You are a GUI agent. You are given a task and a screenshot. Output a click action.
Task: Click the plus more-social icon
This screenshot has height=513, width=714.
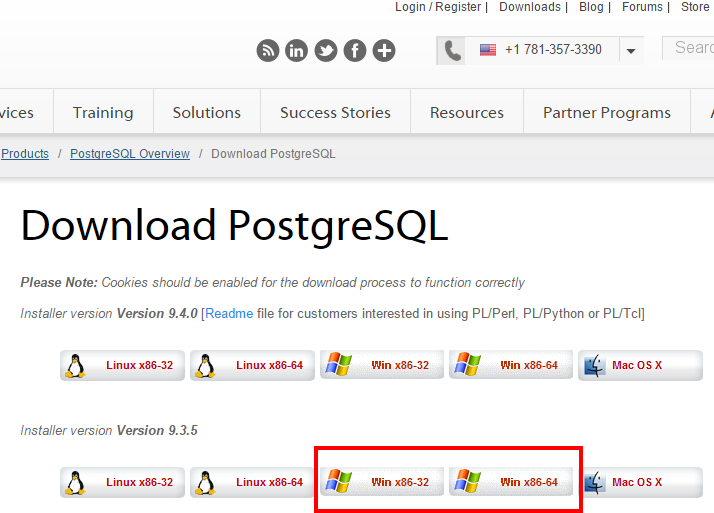click(384, 51)
